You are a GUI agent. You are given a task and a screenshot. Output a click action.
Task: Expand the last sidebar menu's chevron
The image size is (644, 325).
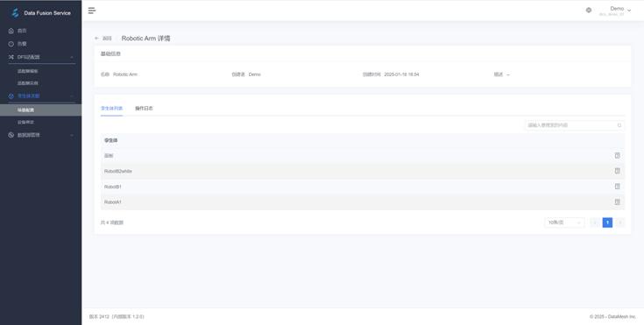pos(72,135)
